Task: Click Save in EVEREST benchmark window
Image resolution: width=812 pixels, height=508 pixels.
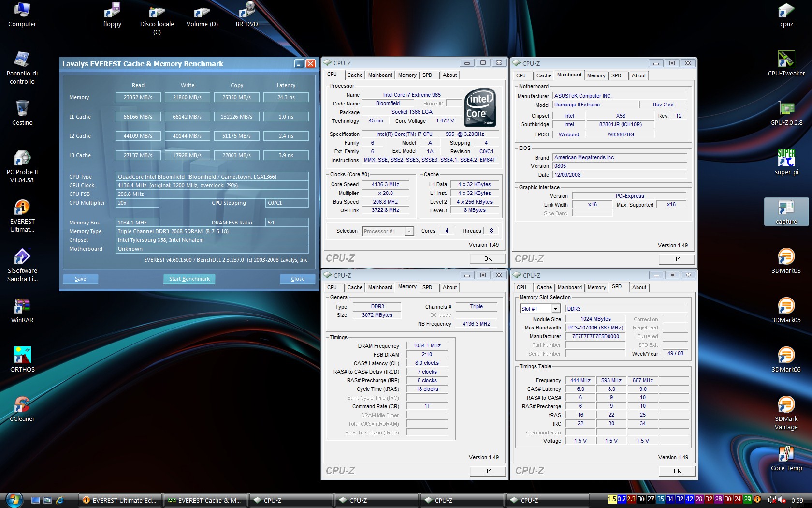Action: click(80, 279)
